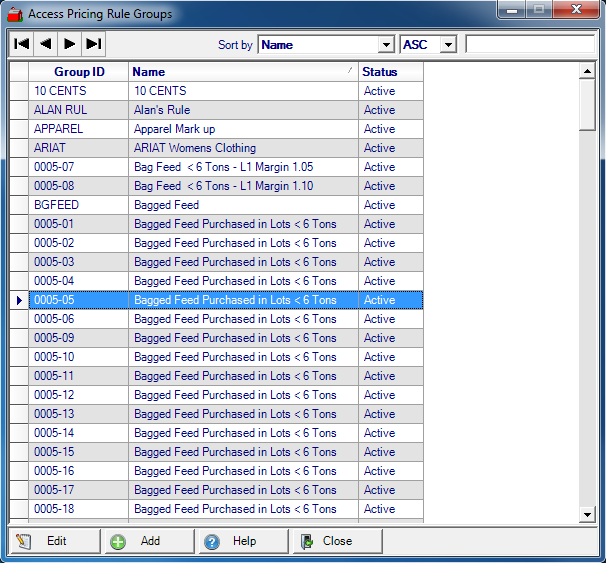Open the Sort by Name dropdown
Image resolution: width=606 pixels, height=563 pixels.
386,45
